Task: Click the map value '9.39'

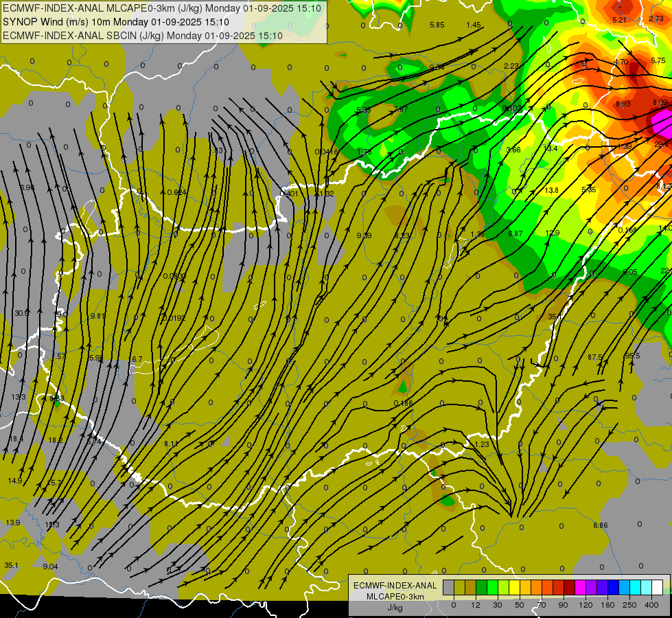Action: pyautogui.click(x=364, y=236)
